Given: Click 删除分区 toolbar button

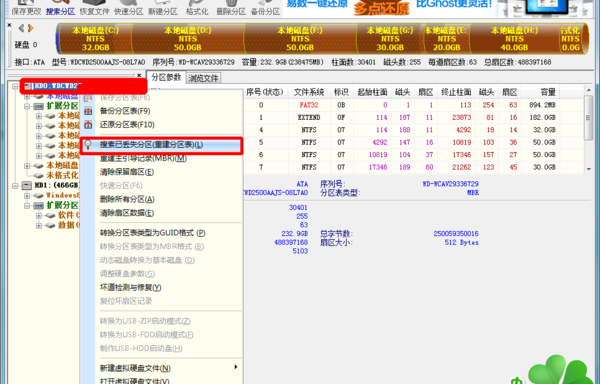Looking at the screenshot, I should [231, 8].
